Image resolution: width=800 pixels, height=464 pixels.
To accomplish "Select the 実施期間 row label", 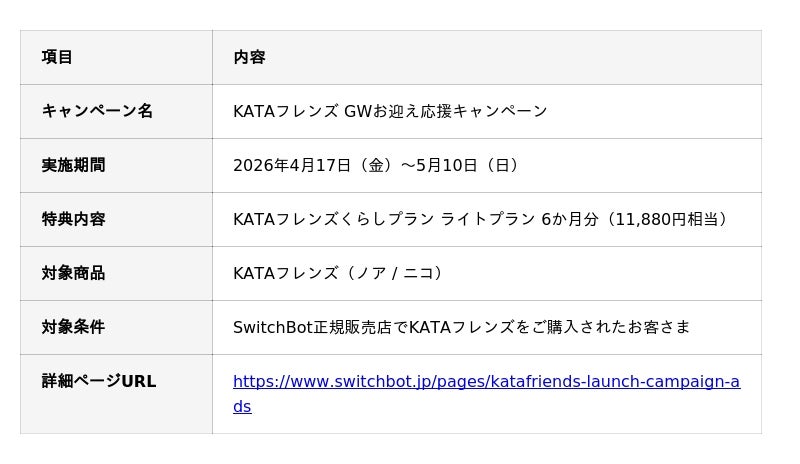I will (73, 165).
